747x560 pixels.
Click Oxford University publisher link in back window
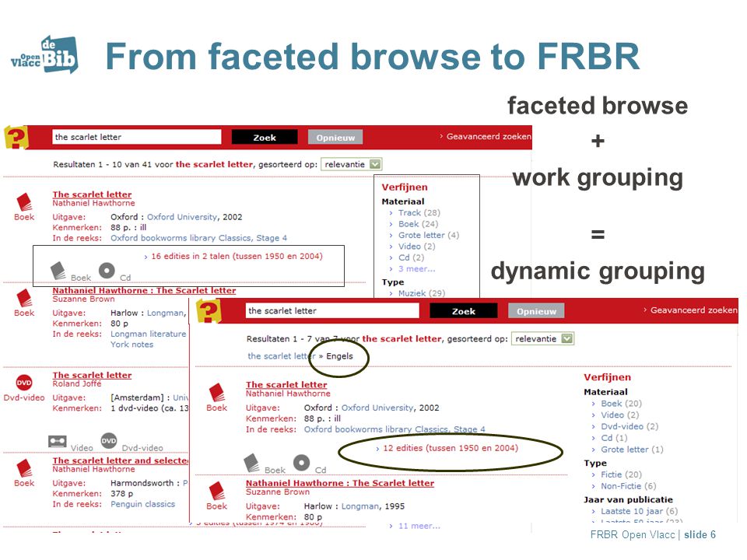[x=182, y=217]
